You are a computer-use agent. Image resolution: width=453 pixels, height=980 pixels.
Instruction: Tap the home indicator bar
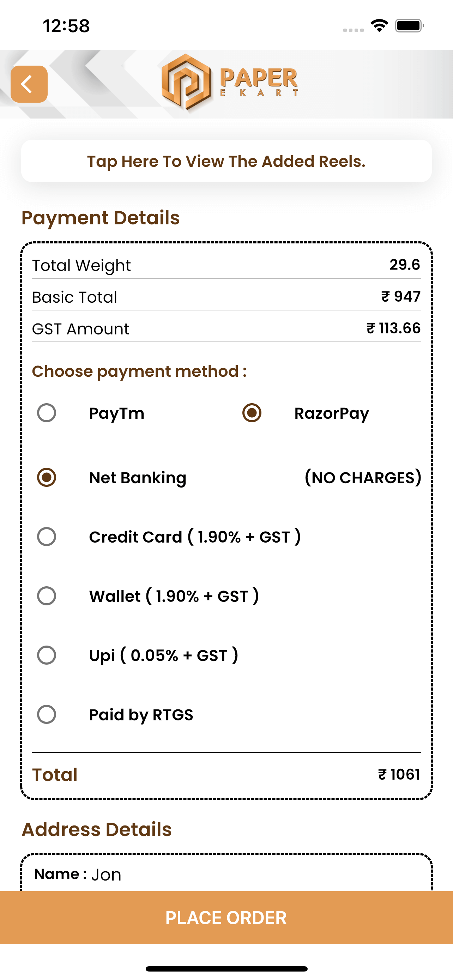pyautogui.click(x=226, y=969)
